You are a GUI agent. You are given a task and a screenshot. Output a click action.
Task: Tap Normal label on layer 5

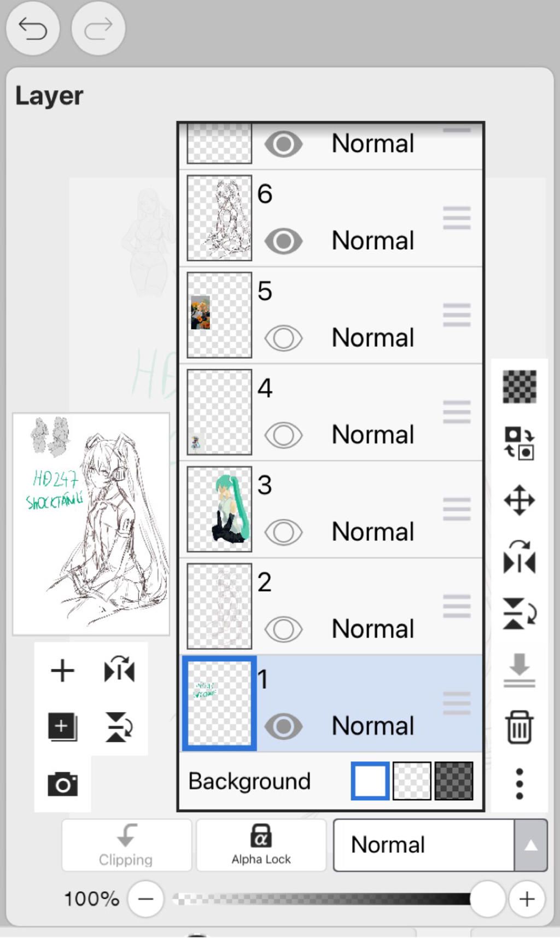(x=373, y=337)
